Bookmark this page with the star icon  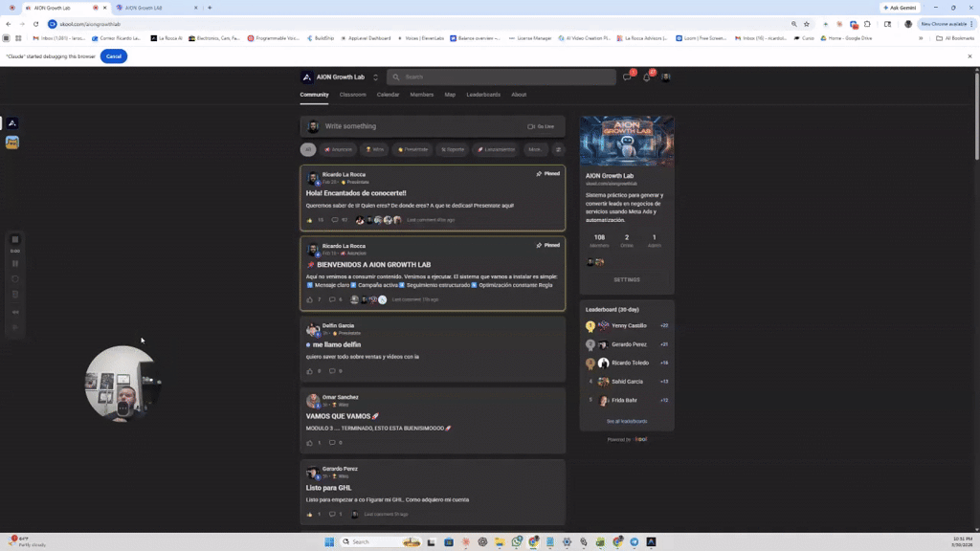pyautogui.click(x=806, y=24)
